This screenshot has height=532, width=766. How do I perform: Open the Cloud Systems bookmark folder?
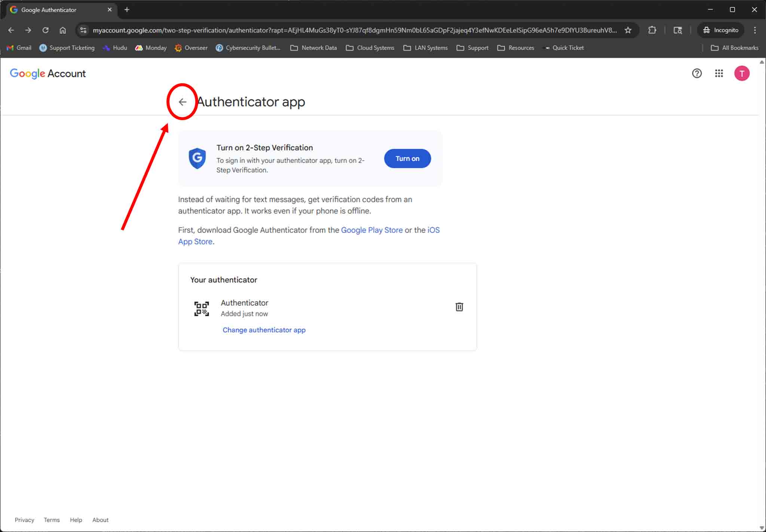pyautogui.click(x=370, y=48)
